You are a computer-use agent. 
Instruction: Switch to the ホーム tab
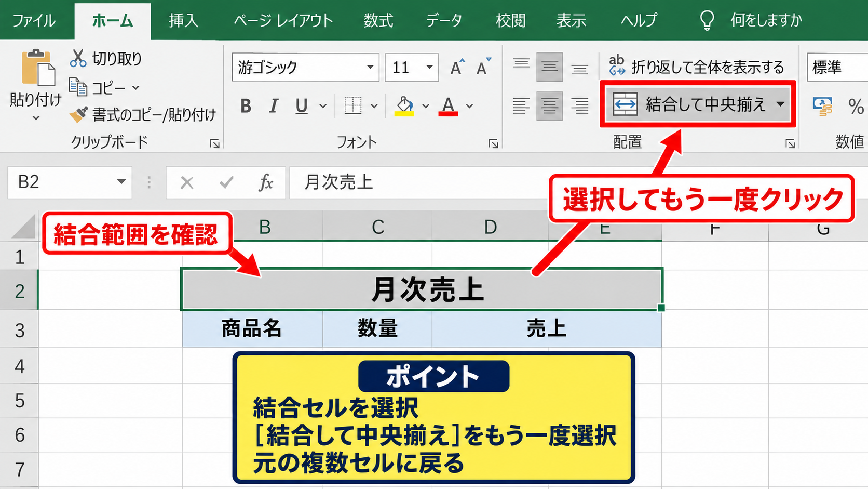(x=113, y=21)
